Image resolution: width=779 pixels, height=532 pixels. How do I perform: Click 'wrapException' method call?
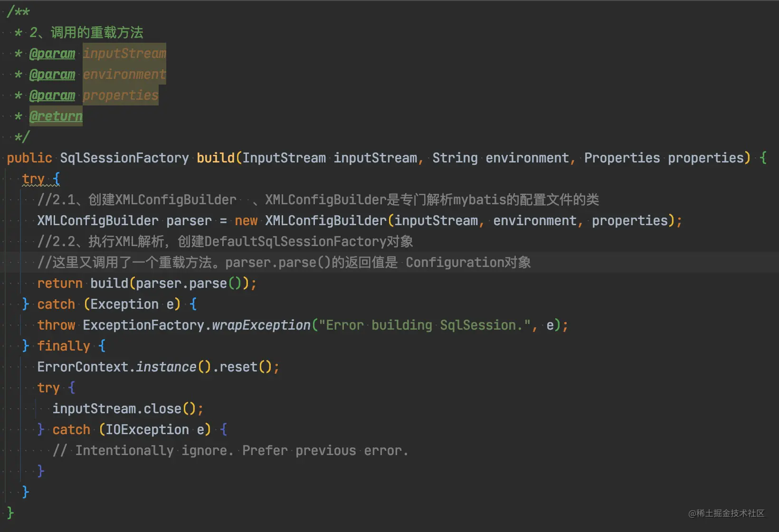[261, 325]
